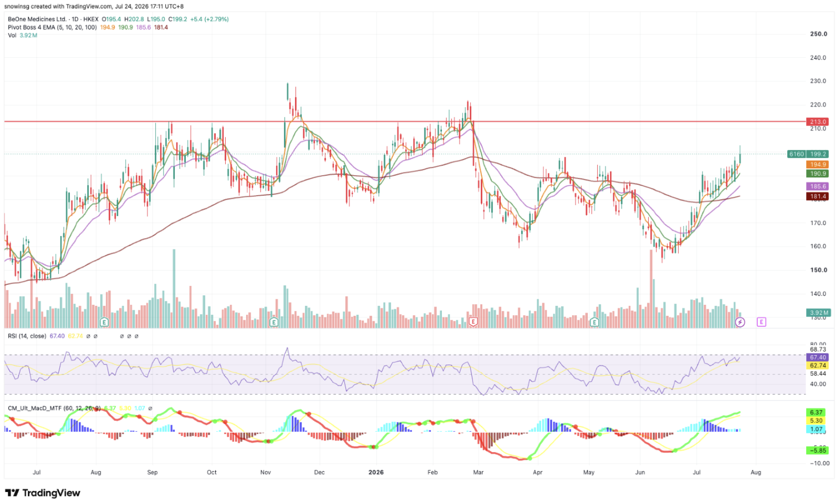Select the red earnings marker near March

tap(473, 322)
